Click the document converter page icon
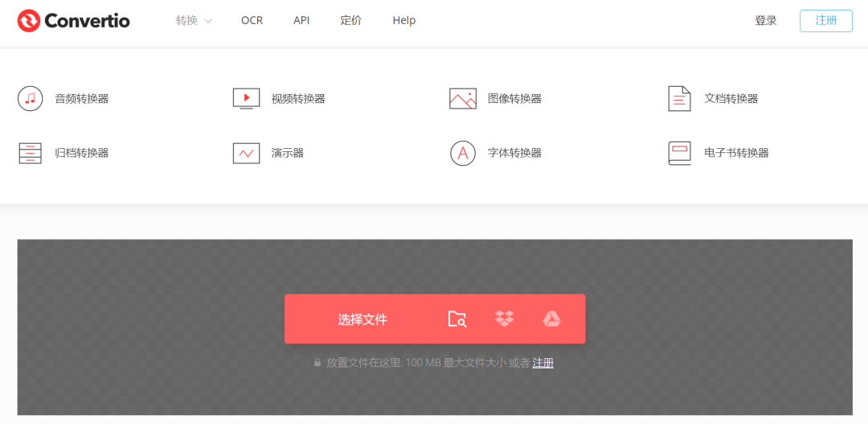The height and width of the screenshot is (424, 868). point(679,98)
